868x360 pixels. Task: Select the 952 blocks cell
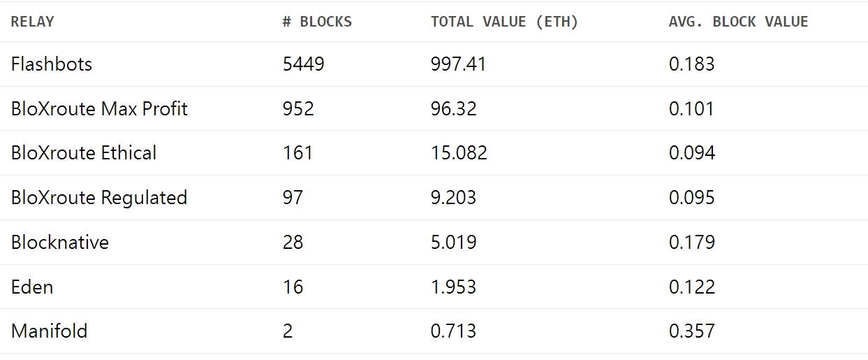pyautogui.click(x=298, y=109)
